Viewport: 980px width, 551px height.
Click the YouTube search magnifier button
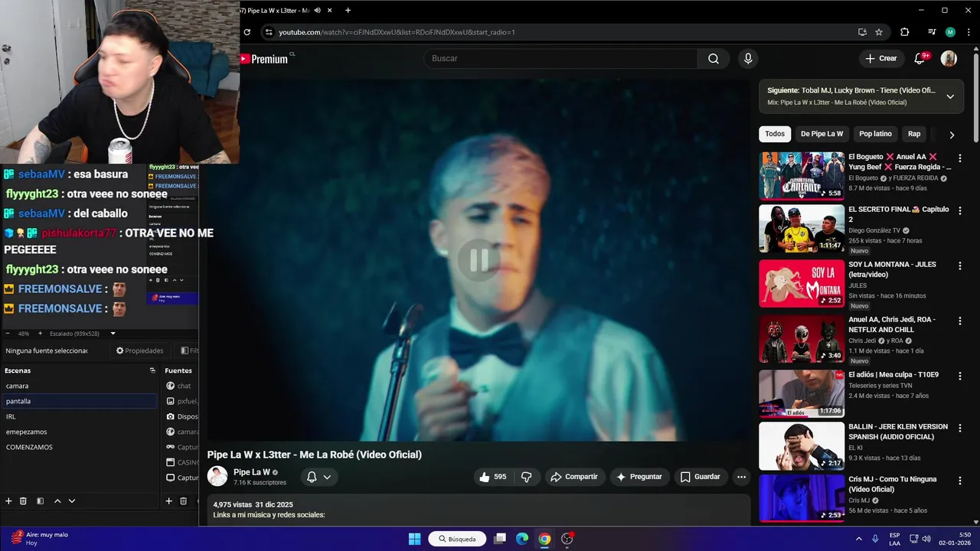[x=714, y=58]
